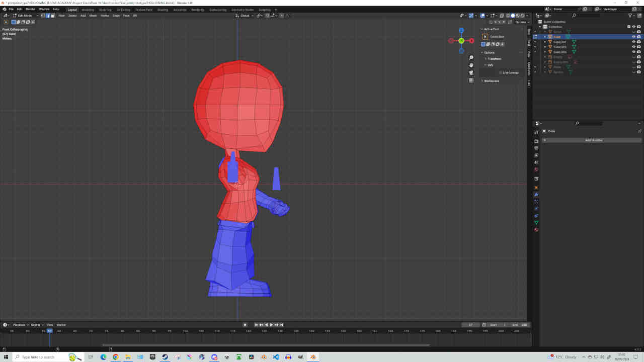
Task: Select edge select mode in viewport header
Action: tap(48, 16)
